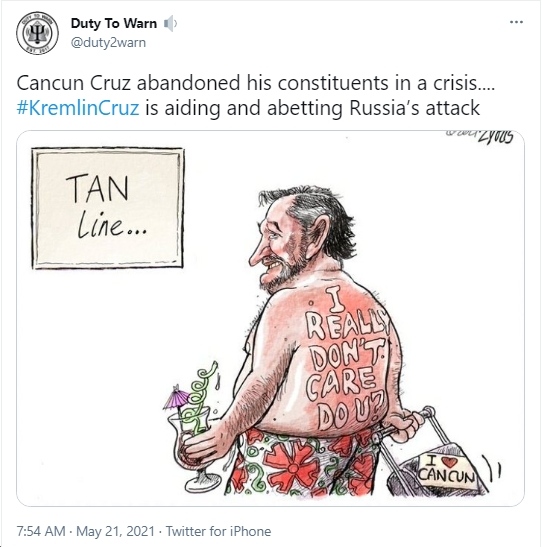Visit the Duty To Warn display name link
Viewport: 542px width, 547px height.
point(114,23)
